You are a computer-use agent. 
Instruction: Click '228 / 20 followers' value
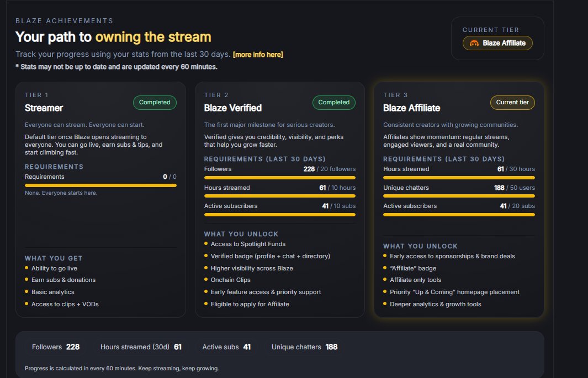pos(329,169)
